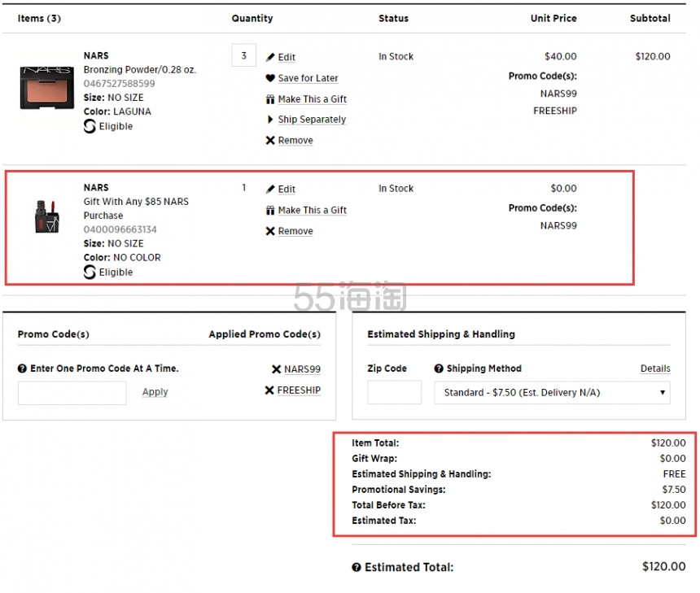Remove promo code NARS99 using its X icon
This screenshot has height=593, width=700.
pyautogui.click(x=277, y=369)
